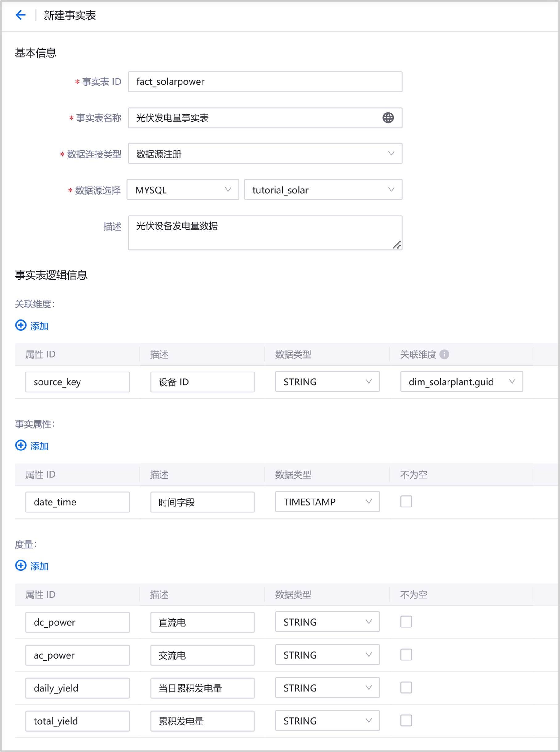Screen dimensions: 560x752
Task: Open dim_solarplant.guid dimension dropdown
Action: [x=461, y=382]
